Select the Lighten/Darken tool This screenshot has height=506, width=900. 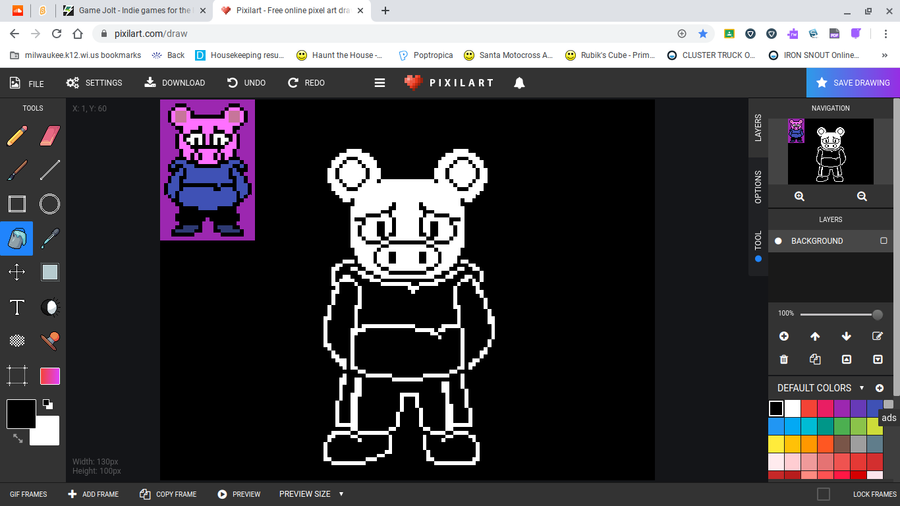click(50, 308)
